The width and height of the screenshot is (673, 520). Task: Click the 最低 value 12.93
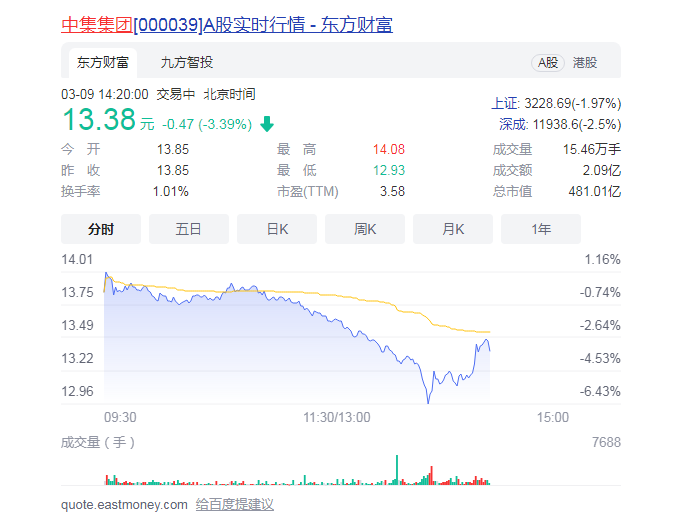click(389, 170)
